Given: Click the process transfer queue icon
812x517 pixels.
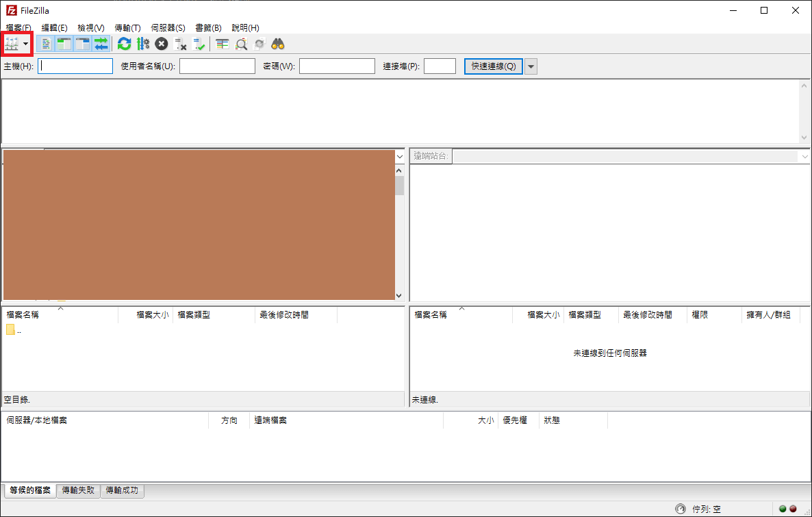Looking at the screenshot, I should pos(142,44).
